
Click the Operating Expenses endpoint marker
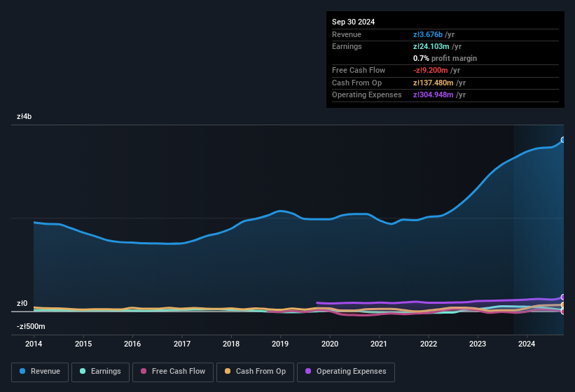[563, 297]
